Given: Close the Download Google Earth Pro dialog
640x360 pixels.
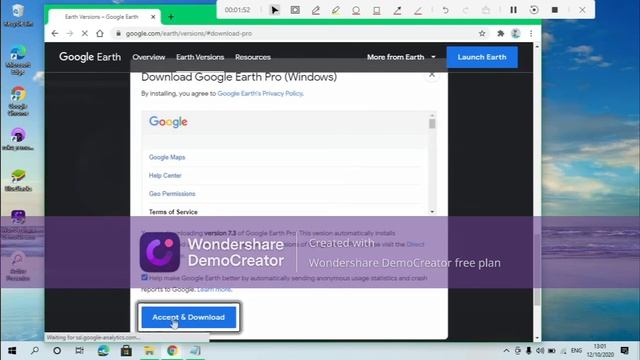Looking at the screenshot, I should click(432, 75).
